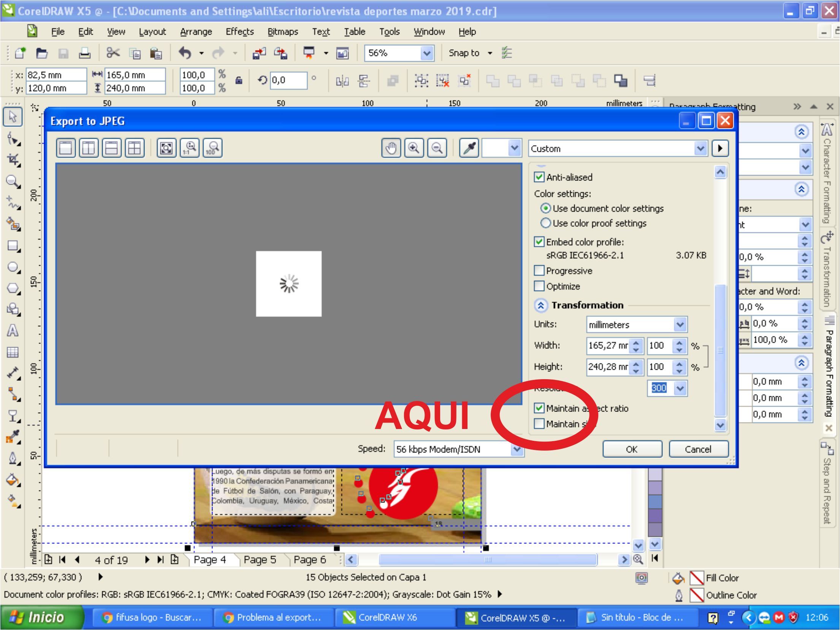This screenshot has height=630, width=840.
Task: Click OK in Export dialog
Action: [632, 449]
